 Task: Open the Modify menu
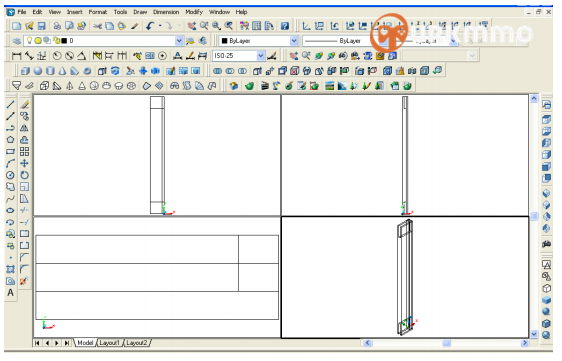(194, 12)
